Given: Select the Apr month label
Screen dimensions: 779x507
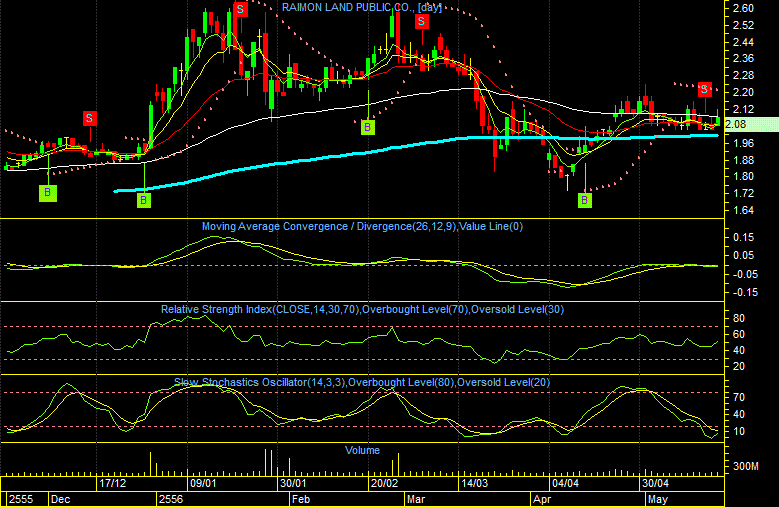Looking at the screenshot, I should [x=542, y=499].
